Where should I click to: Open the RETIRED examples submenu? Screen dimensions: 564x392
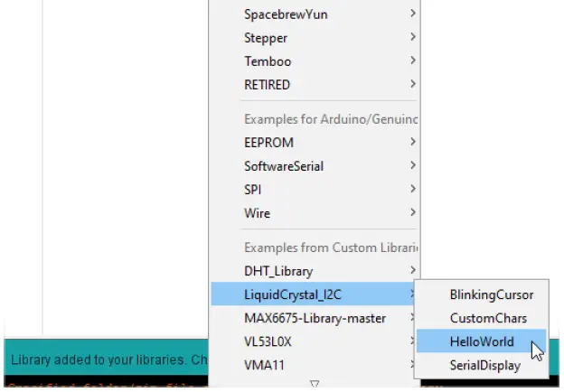click(315, 85)
